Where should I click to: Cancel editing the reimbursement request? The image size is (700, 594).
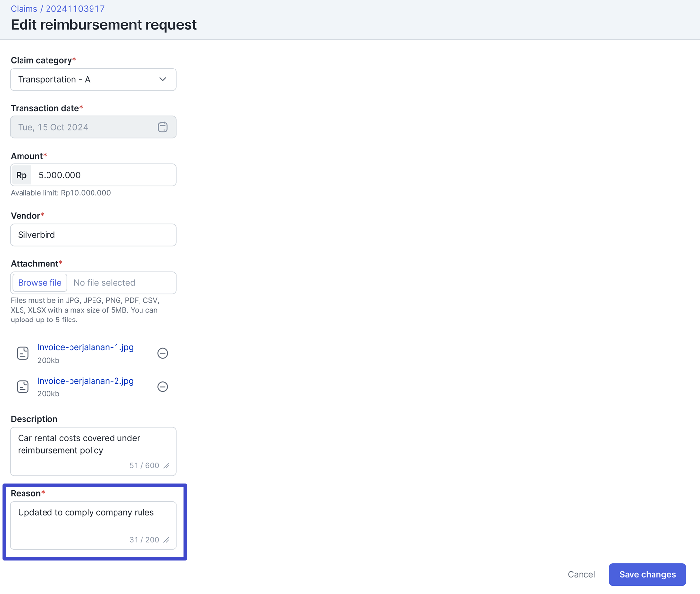pos(581,574)
